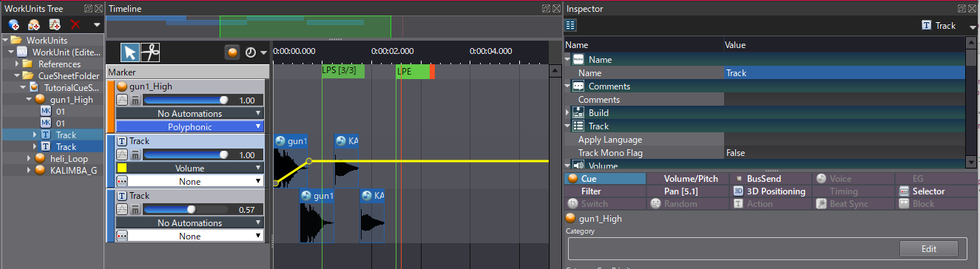Viewport: 980px width, 269px height.
Task: Open gun1_High No Automations dropdown
Action: click(190, 113)
